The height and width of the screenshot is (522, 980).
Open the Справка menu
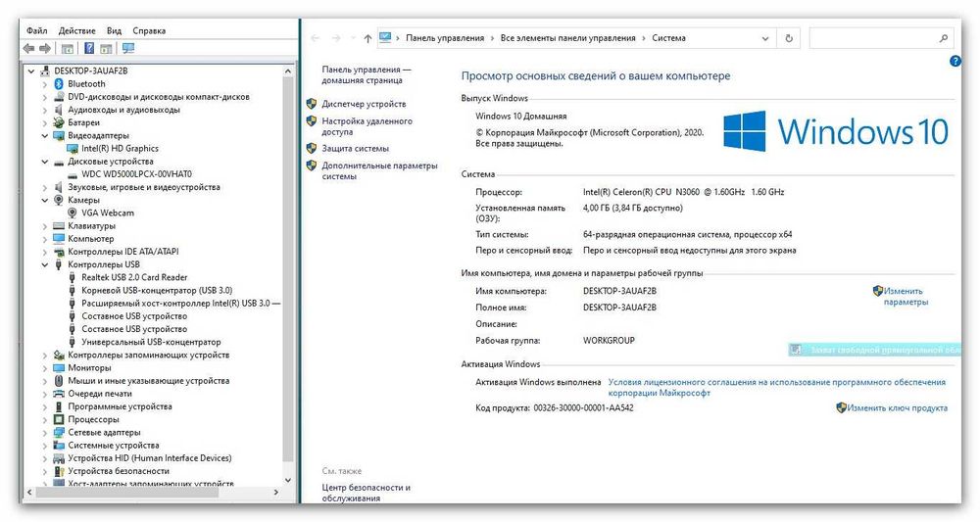pos(149,30)
